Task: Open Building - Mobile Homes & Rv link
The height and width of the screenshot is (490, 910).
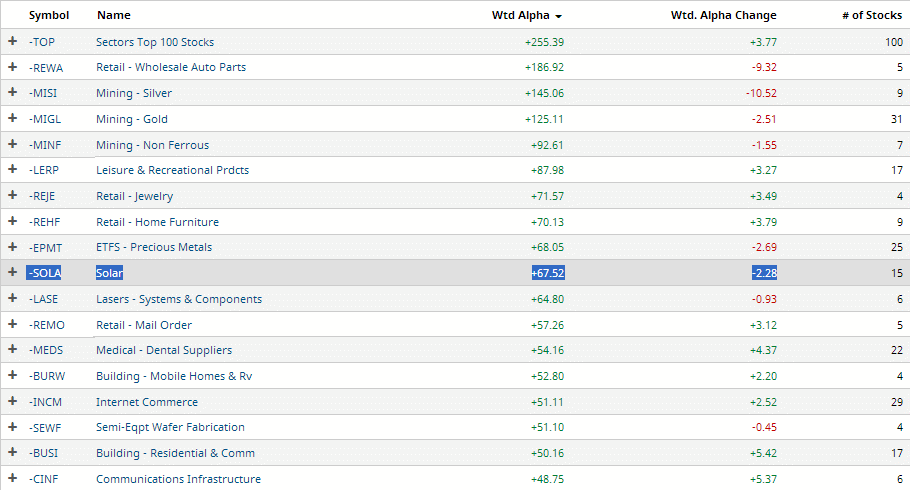Action: (174, 376)
